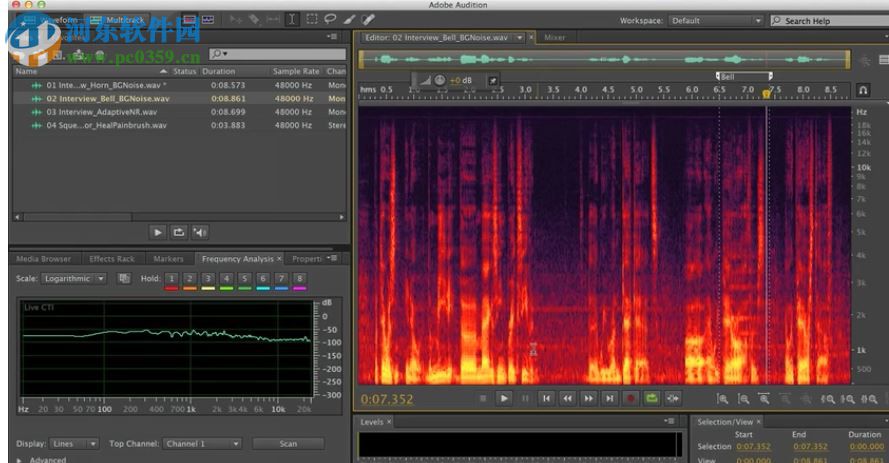Pick the Spot Healing Brush tool
This screenshot has height=463, width=889.
tap(368, 19)
